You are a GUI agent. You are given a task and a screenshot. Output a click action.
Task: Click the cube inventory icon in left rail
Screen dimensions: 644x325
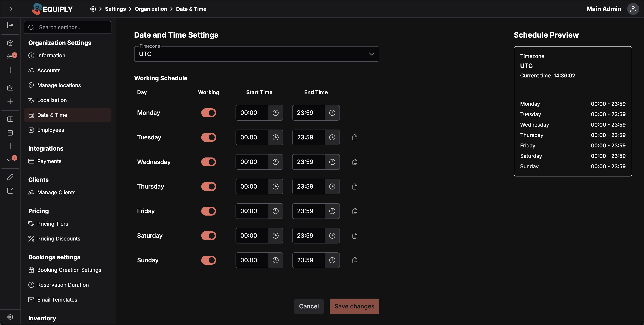10,43
